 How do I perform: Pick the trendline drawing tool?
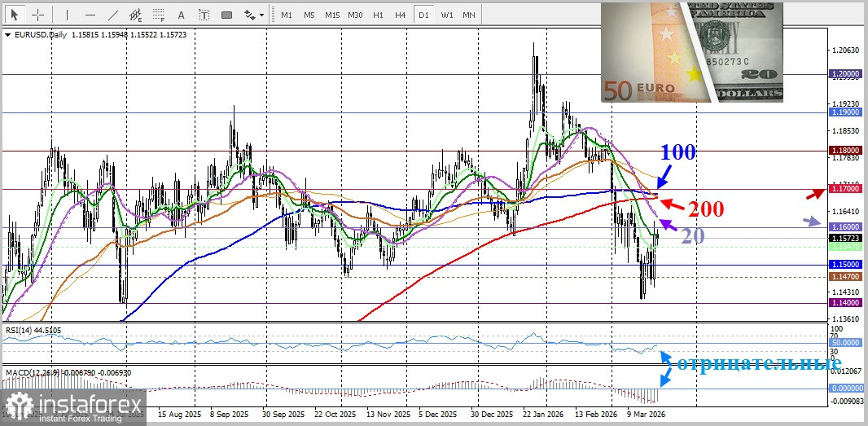click(112, 15)
